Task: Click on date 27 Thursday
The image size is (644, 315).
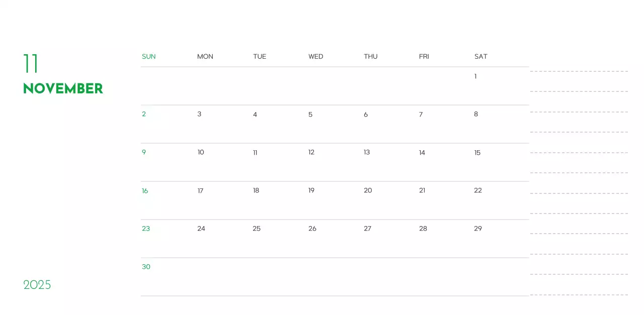Action: [x=368, y=229]
